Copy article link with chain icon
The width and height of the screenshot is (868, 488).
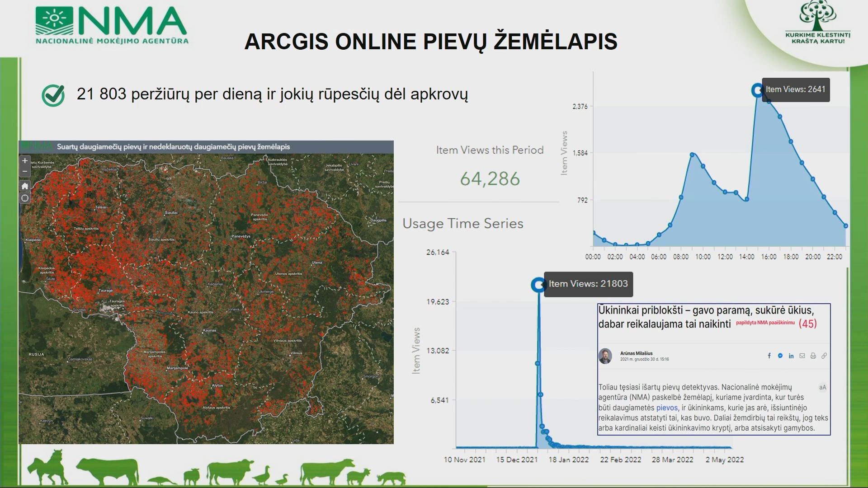[824, 356]
